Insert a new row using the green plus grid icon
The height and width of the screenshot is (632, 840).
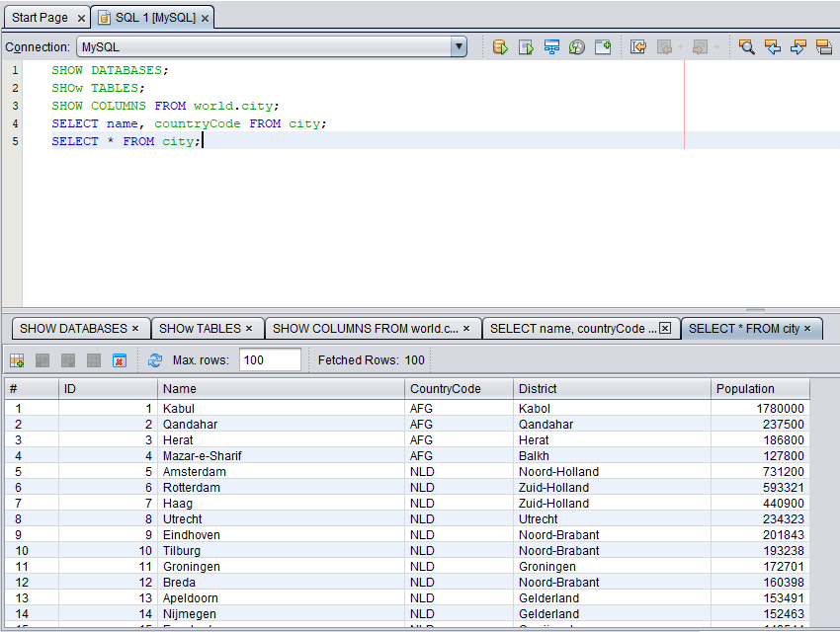coord(16,360)
